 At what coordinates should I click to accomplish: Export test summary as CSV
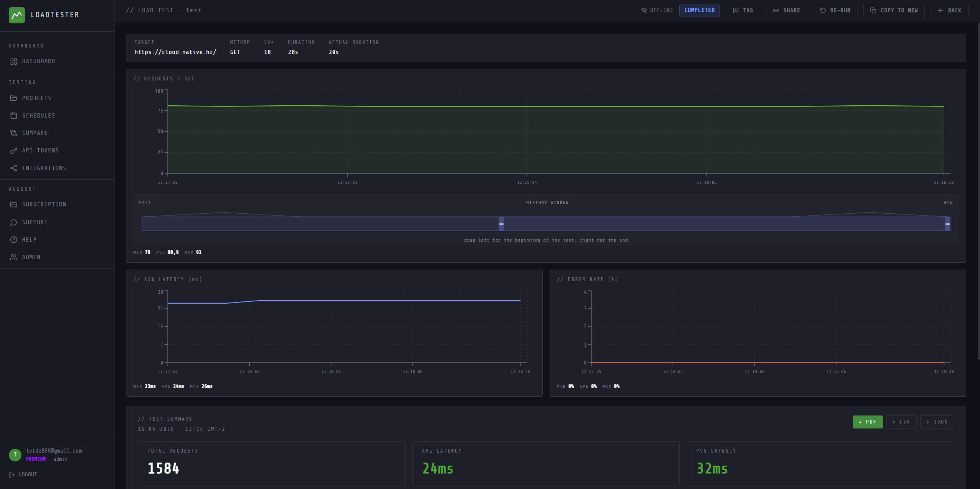pyautogui.click(x=901, y=422)
